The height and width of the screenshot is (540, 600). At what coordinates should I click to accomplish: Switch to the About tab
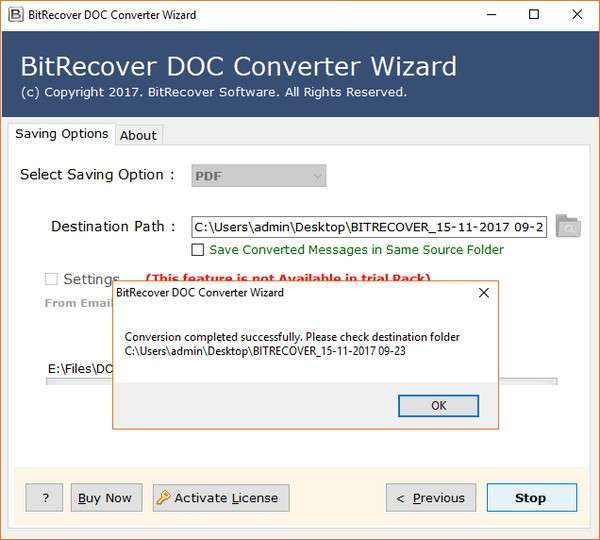pos(139,135)
